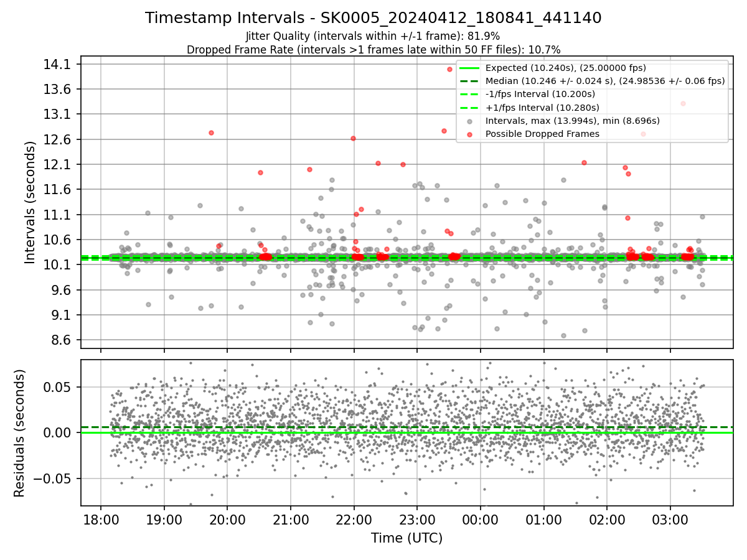Click the y-axis tick label '9.1'
The image size is (747, 560).
coord(62,315)
